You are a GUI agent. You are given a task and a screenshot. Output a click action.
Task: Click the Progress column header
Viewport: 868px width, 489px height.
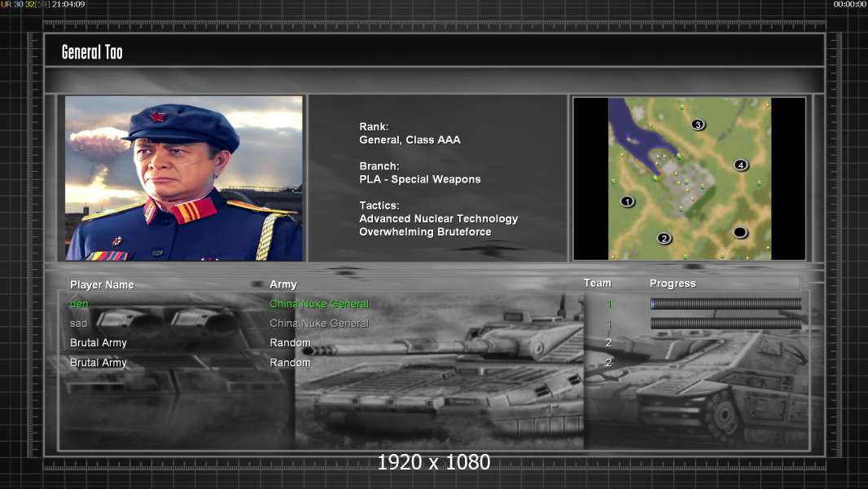[673, 284]
